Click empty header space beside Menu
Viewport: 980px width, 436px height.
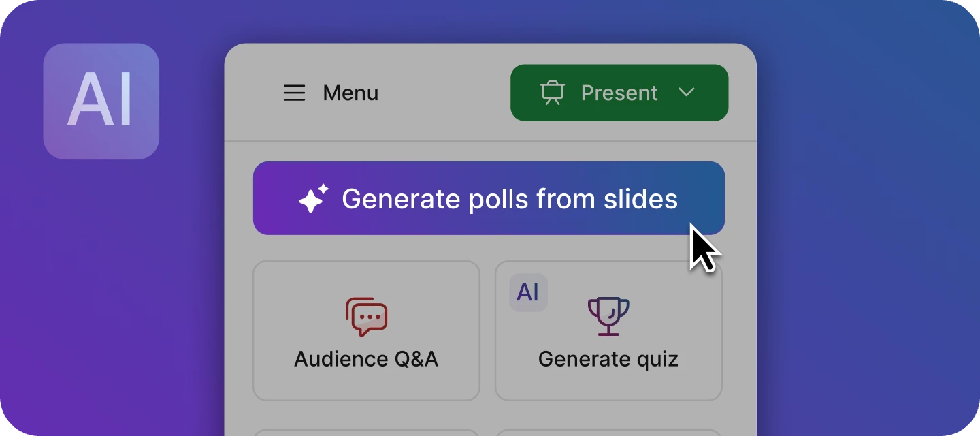[x=442, y=93]
